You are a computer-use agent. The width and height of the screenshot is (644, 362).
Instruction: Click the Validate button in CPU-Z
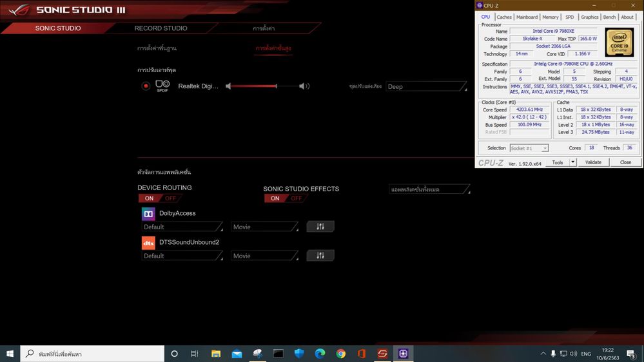click(593, 162)
